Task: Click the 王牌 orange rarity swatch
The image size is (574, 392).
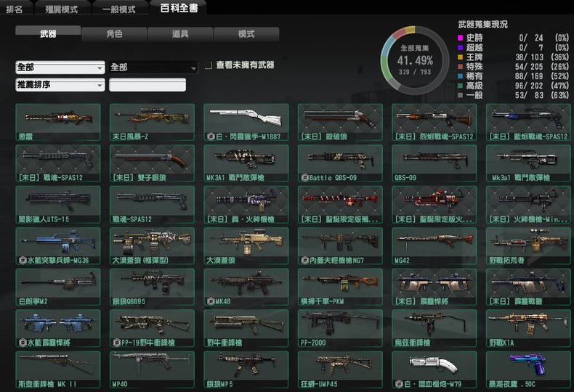Action: coord(459,56)
